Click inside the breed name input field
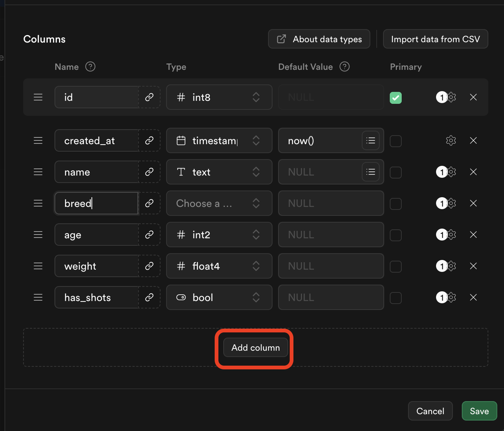Image resolution: width=504 pixels, height=431 pixels. (96, 203)
